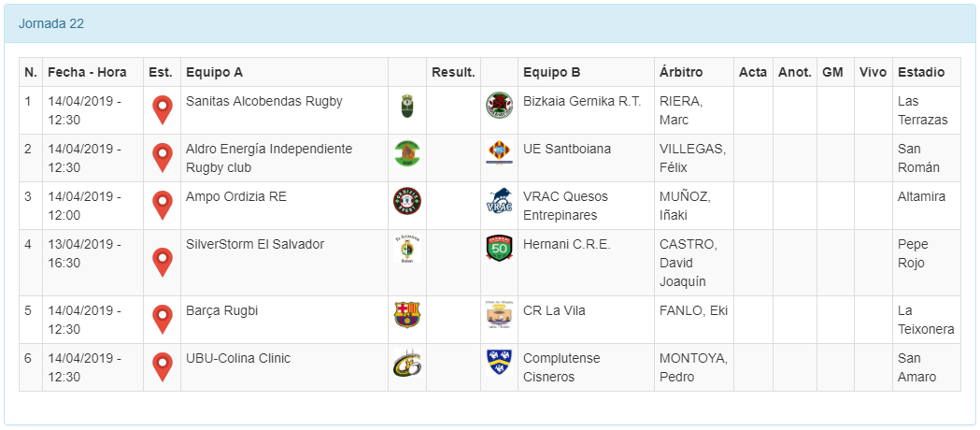Open the location pin for Ampo Ordizia RE
Screen dimensions: 980x430
click(x=163, y=205)
